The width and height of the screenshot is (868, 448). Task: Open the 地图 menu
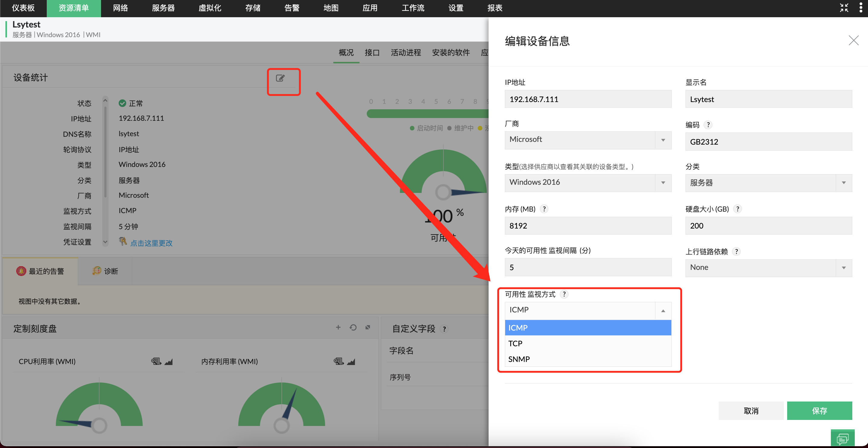click(x=331, y=8)
